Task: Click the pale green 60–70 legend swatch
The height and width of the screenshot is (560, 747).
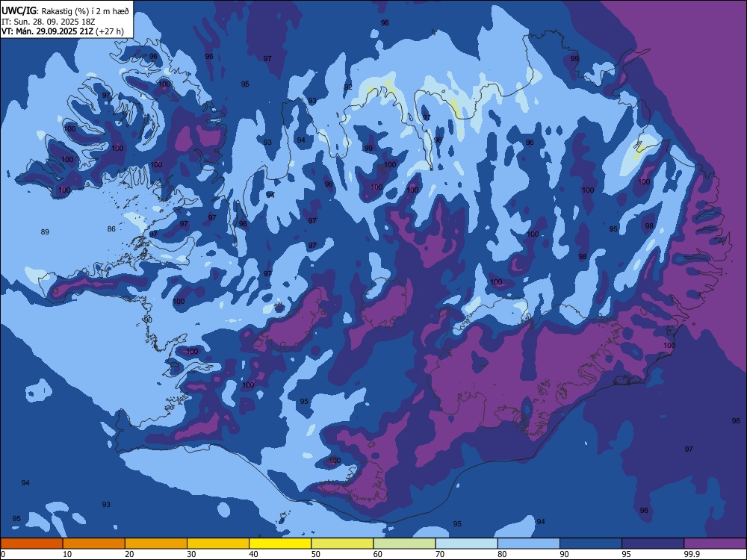Action: (x=404, y=544)
